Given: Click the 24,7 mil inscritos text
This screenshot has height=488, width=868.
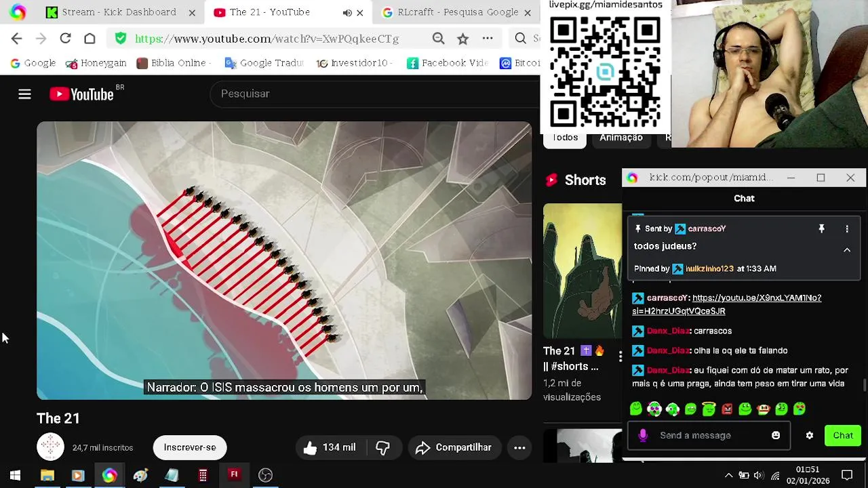Looking at the screenshot, I should [x=103, y=448].
